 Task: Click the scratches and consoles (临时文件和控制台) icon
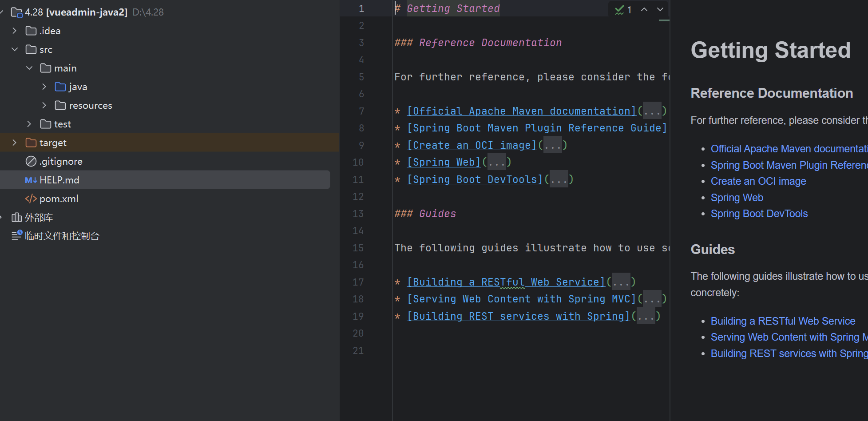(x=16, y=236)
